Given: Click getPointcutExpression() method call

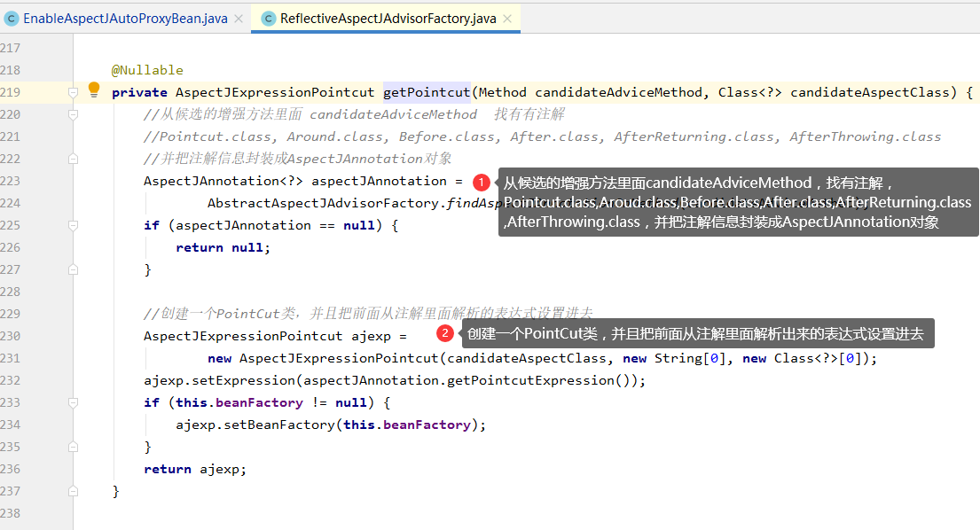Looking at the screenshot, I should pyautogui.click(x=538, y=380).
